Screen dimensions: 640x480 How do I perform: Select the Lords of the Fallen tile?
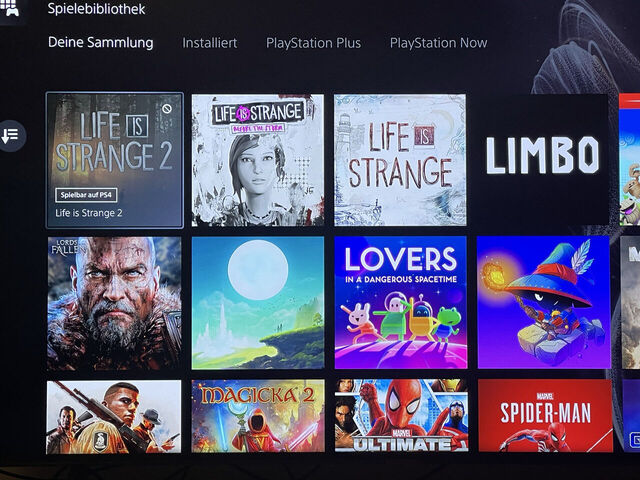click(114, 303)
